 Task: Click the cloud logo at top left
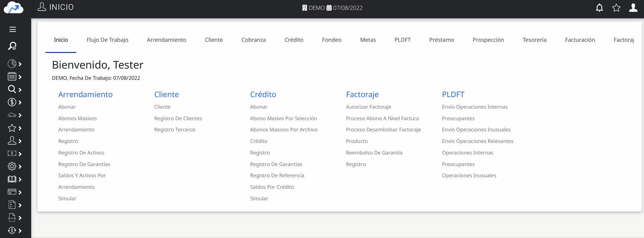(x=14, y=8)
